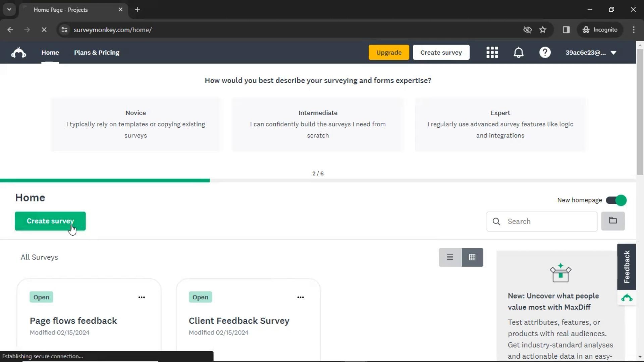Select the Novice expertise option

[x=136, y=124]
